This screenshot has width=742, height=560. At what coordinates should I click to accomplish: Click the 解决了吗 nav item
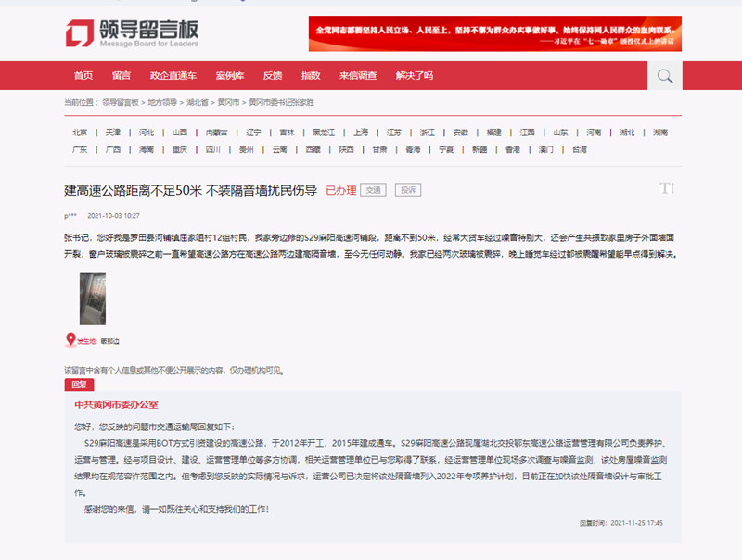[414, 76]
